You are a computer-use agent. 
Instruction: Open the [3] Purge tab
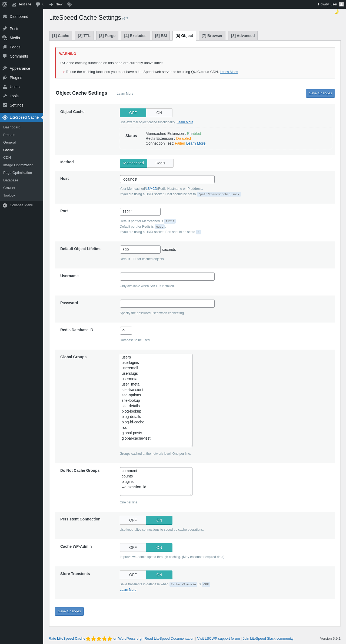[x=107, y=36]
